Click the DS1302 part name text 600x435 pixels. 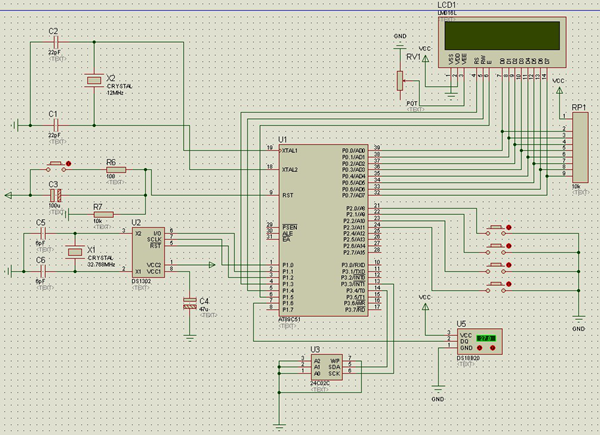pyautogui.click(x=141, y=281)
